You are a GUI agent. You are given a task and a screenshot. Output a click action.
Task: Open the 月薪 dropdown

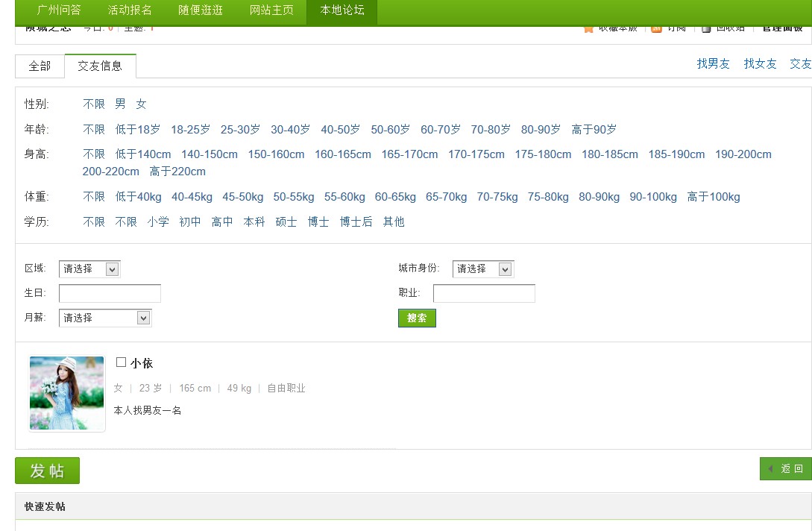click(x=105, y=318)
